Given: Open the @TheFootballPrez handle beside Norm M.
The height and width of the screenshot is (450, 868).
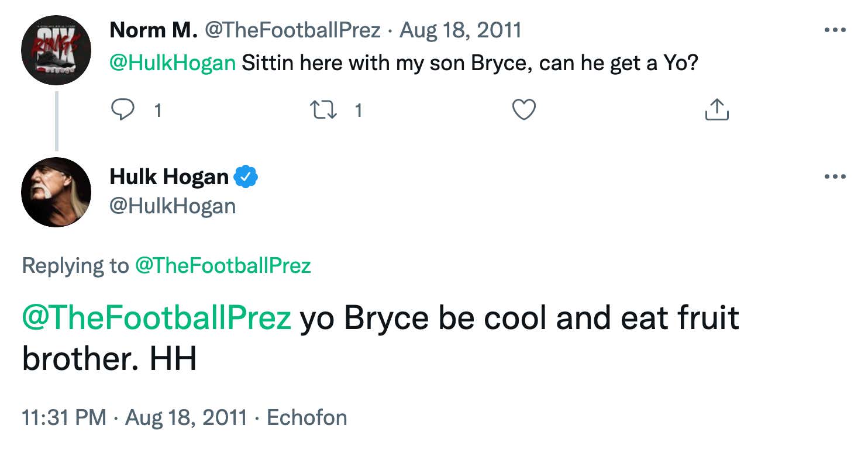Looking at the screenshot, I should 292,30.
